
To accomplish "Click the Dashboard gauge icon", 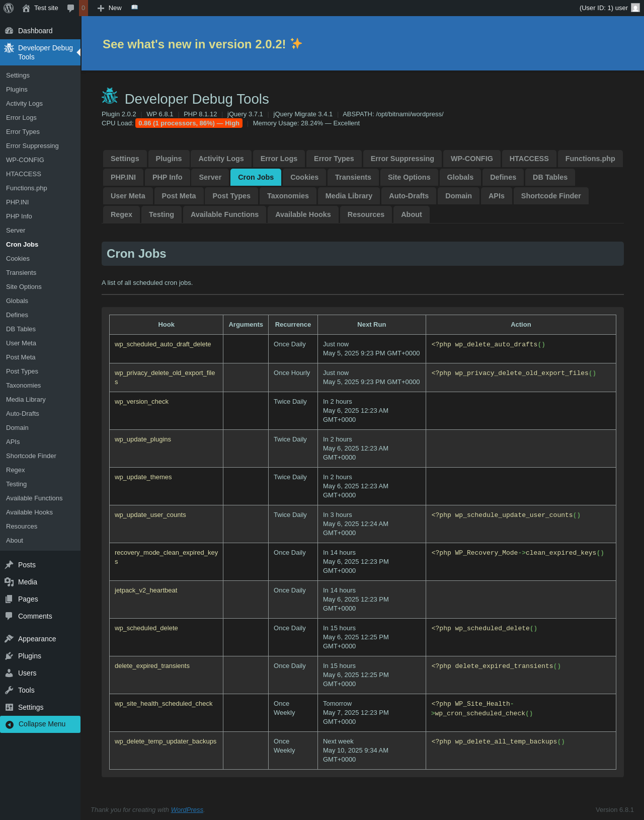I will coord(9,31).
